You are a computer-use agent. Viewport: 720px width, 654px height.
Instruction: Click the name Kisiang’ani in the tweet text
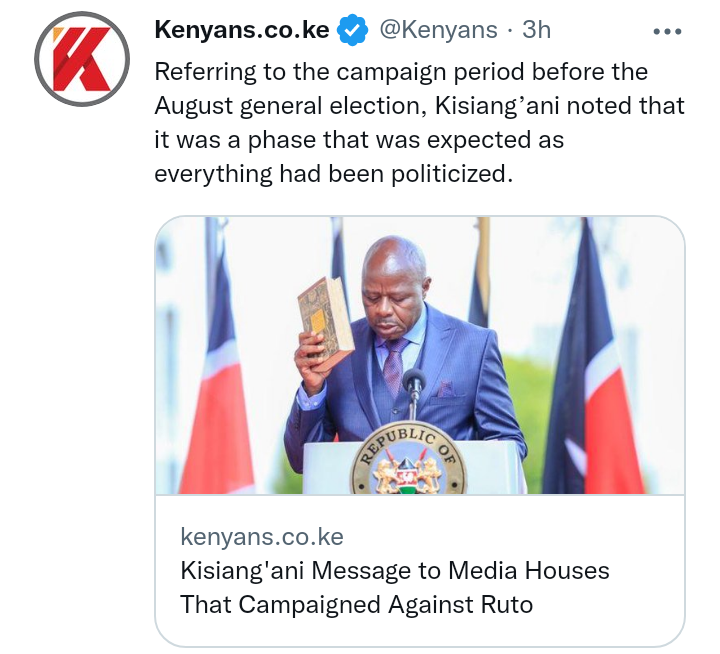click(497, 107)
